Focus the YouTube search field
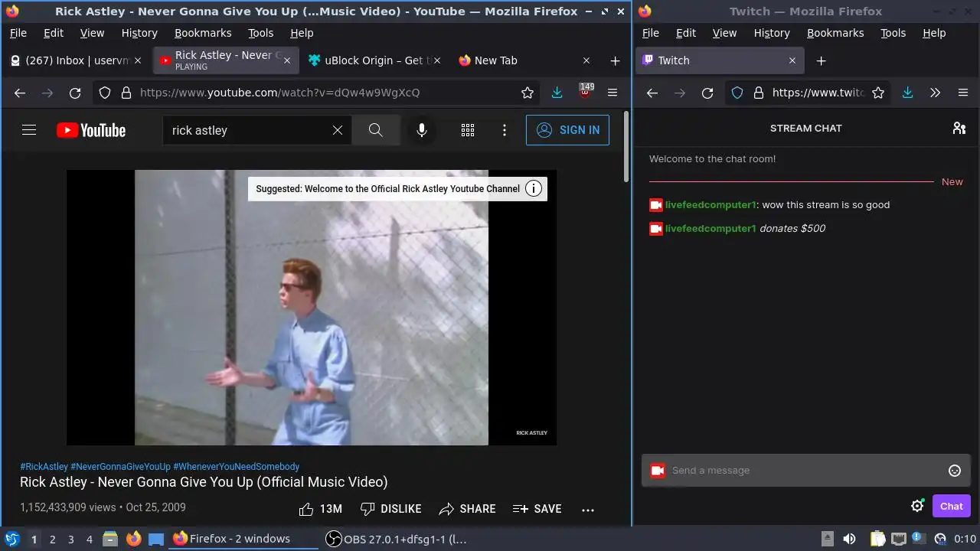 (x=247, y=130)
